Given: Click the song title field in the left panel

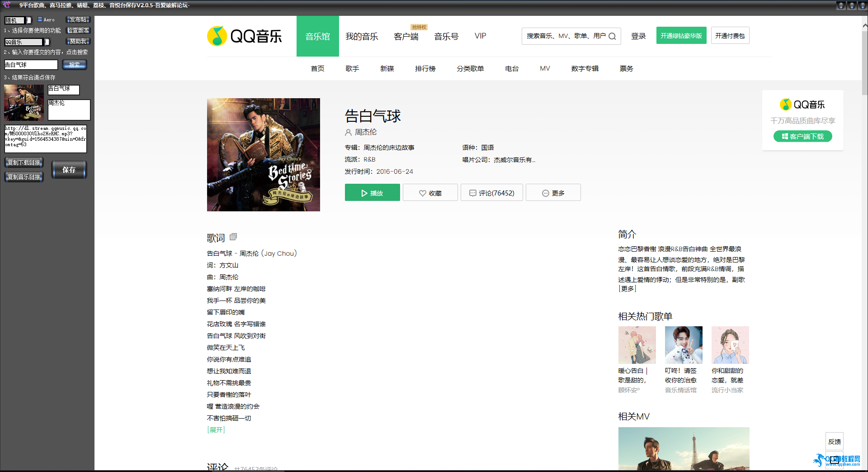Looking at the screenshot, I should coord(64,90).
